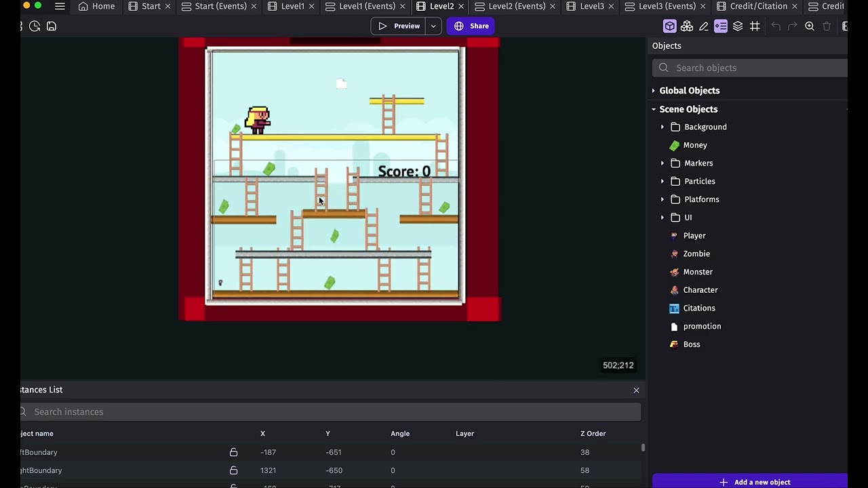Toggle lock for LeftBoundary instance
Screen dimensions: 868x488
(x=233, y=452)
